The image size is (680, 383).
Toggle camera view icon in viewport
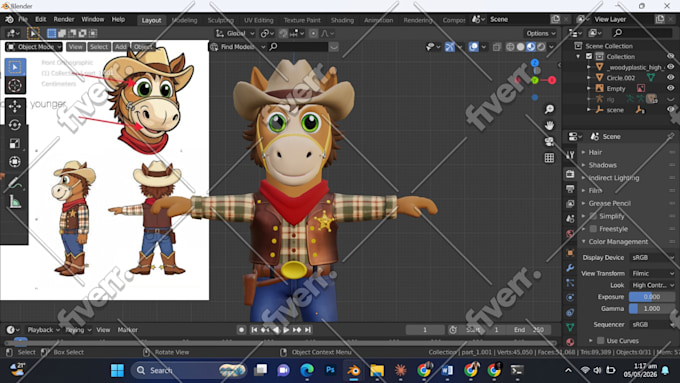tap(549, 142)
